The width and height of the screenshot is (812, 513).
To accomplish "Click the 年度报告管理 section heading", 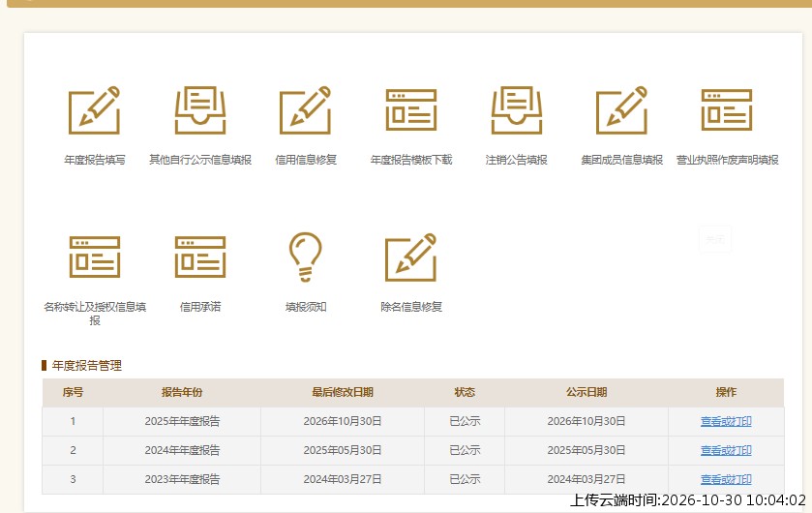I will [x=86, y=366].
